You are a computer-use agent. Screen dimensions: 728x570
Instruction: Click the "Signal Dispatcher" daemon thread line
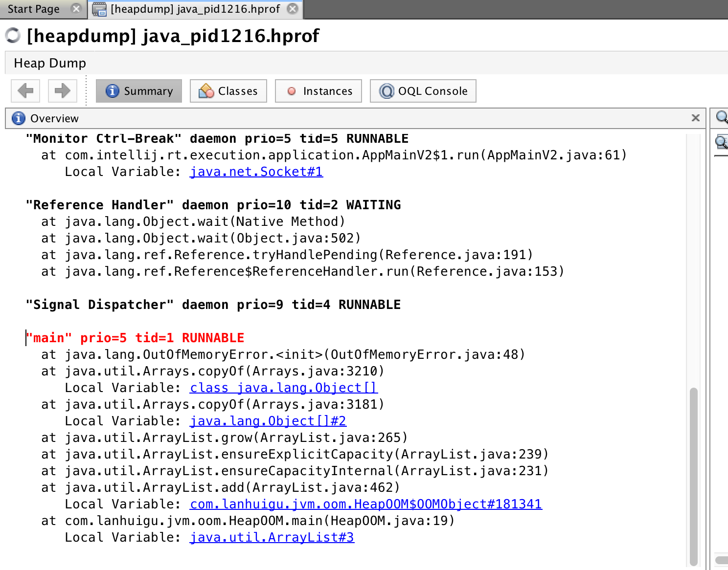point(213,305)
